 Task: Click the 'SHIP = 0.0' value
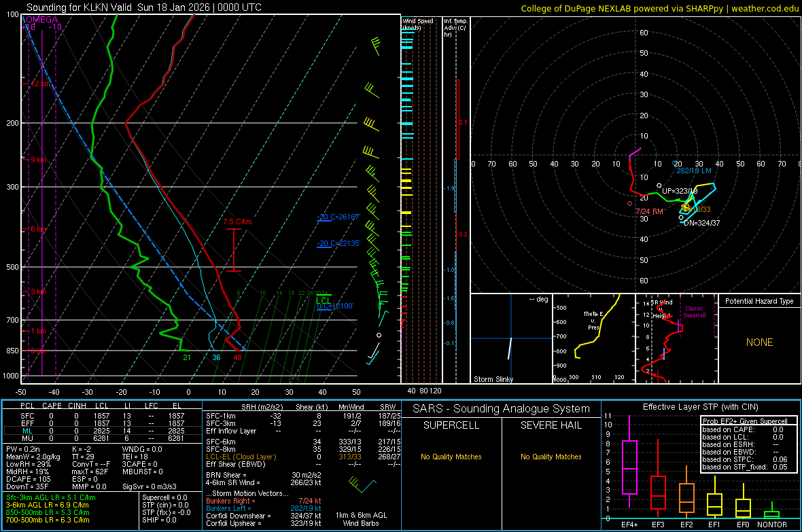(x=159, y=520)
